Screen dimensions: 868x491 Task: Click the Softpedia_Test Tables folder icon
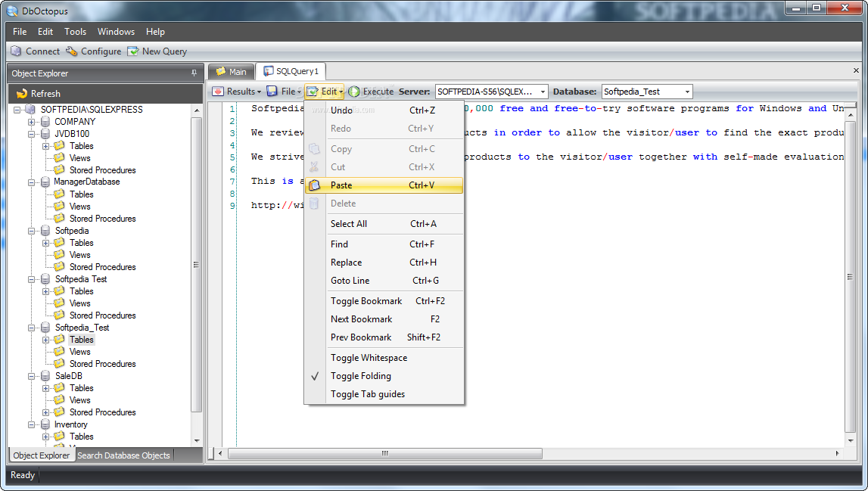(59, 340)
